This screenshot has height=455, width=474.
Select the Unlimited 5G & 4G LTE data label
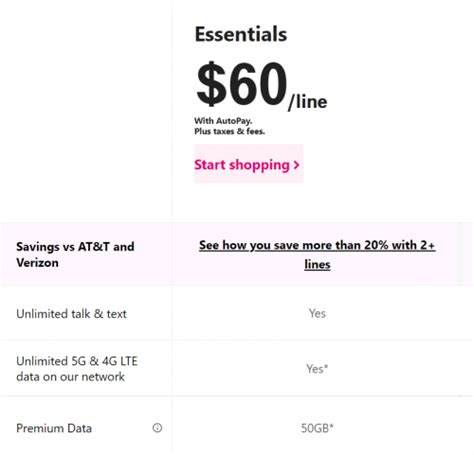(77, 369)
